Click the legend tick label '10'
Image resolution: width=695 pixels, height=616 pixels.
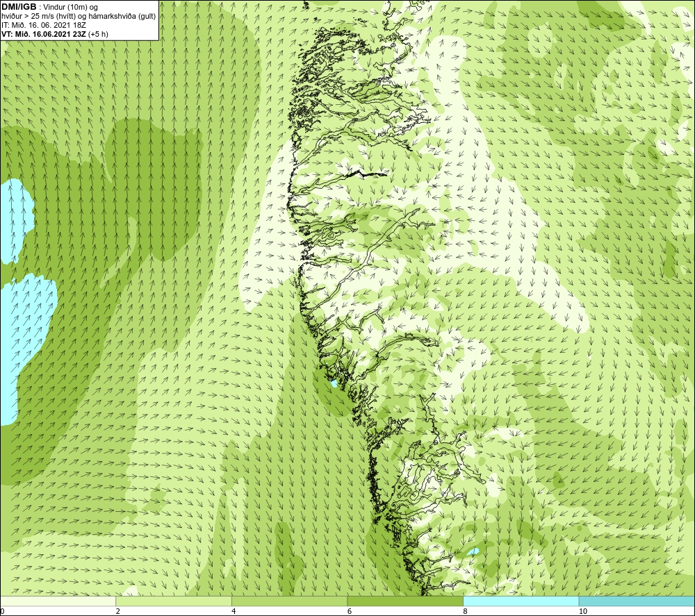click(583, 611)
